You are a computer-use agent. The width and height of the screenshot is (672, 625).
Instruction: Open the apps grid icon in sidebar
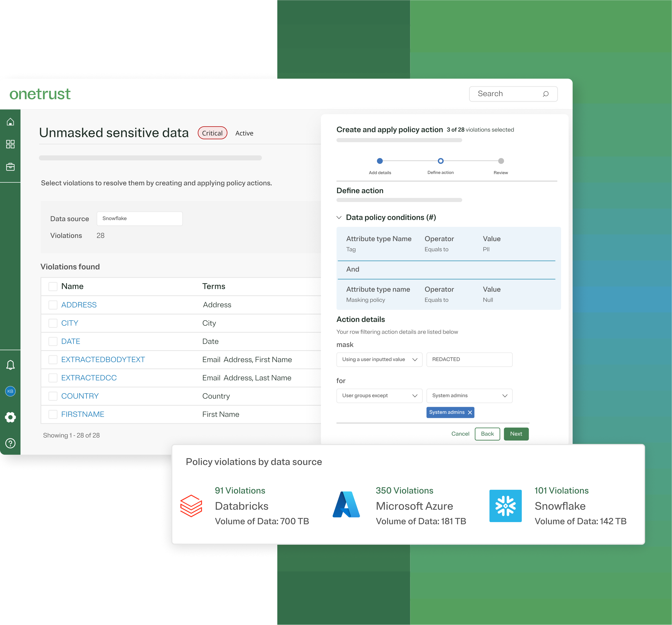click(10, 144)
